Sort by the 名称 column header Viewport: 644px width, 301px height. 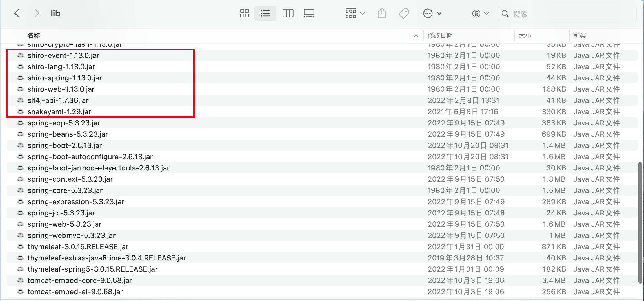pos(34,35)
